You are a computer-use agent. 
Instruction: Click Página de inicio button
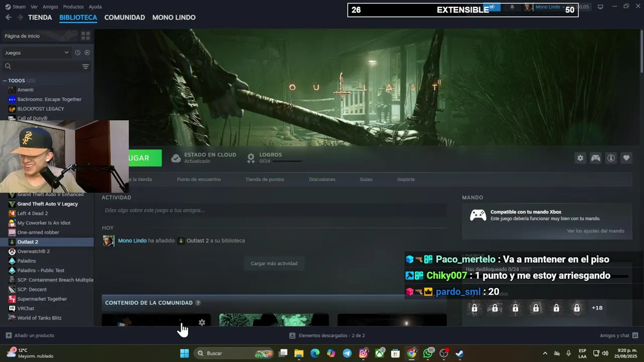(x=39, y=36)
